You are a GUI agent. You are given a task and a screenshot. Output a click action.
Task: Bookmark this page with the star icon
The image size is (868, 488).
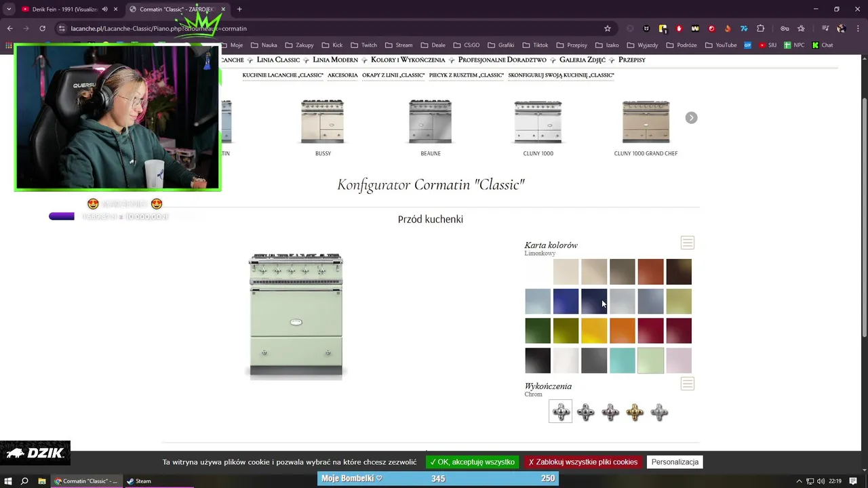coord(608,28)
